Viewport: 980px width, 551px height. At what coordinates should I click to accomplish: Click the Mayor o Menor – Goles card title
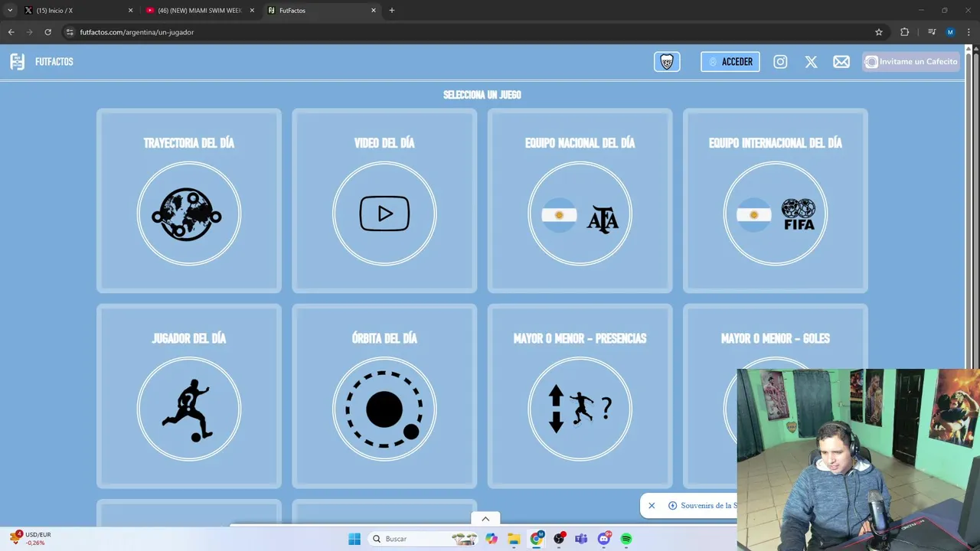[776, 338]
